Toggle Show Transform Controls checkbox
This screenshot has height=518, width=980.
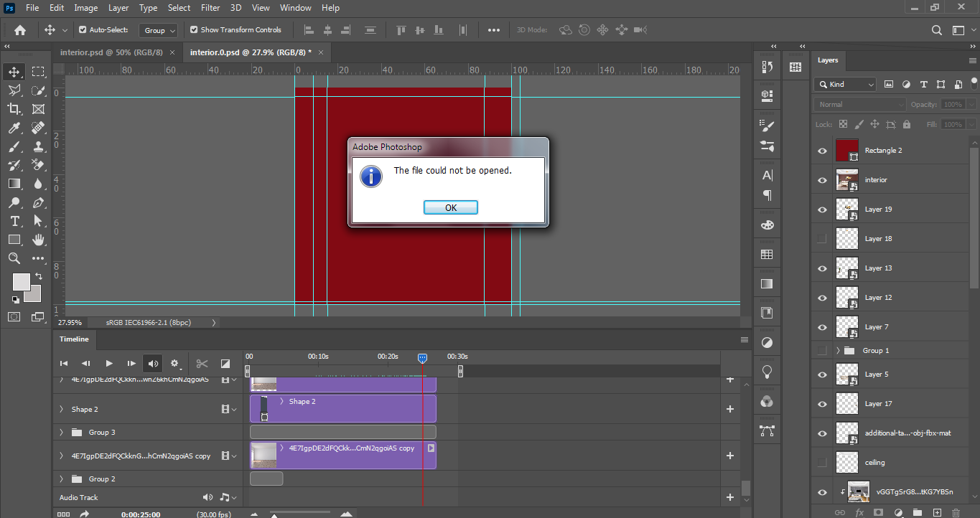(194, 29)
